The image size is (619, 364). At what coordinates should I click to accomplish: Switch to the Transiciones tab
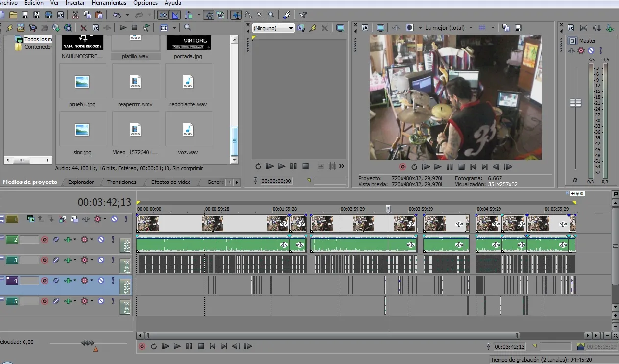(x=122, y=182)
